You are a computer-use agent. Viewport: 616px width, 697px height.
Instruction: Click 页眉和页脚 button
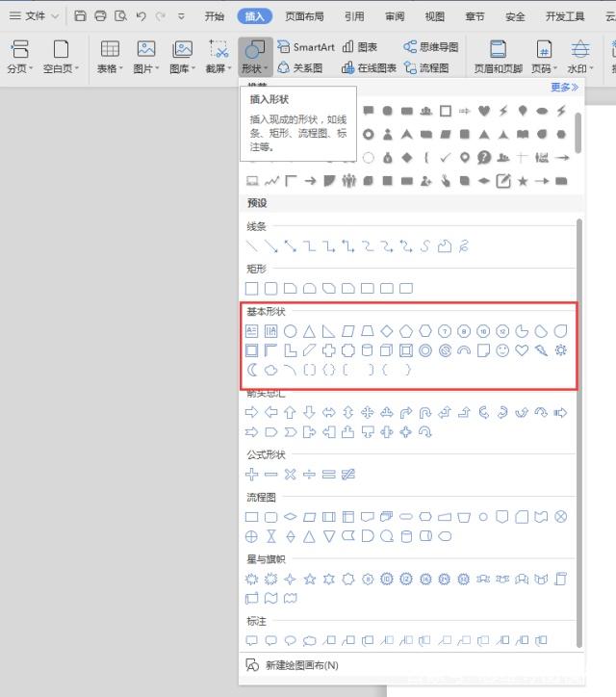(x=498, y=57)
